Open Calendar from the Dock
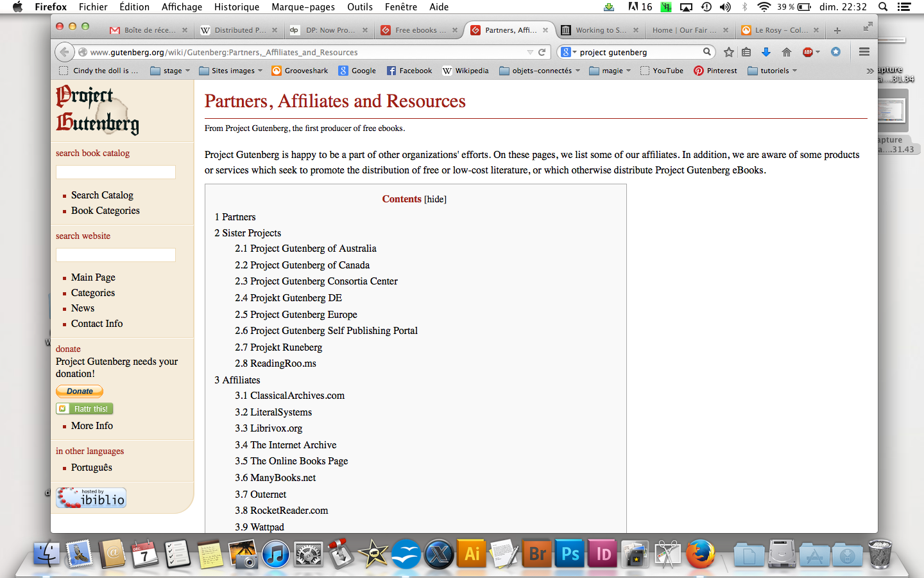 point(145,554)
